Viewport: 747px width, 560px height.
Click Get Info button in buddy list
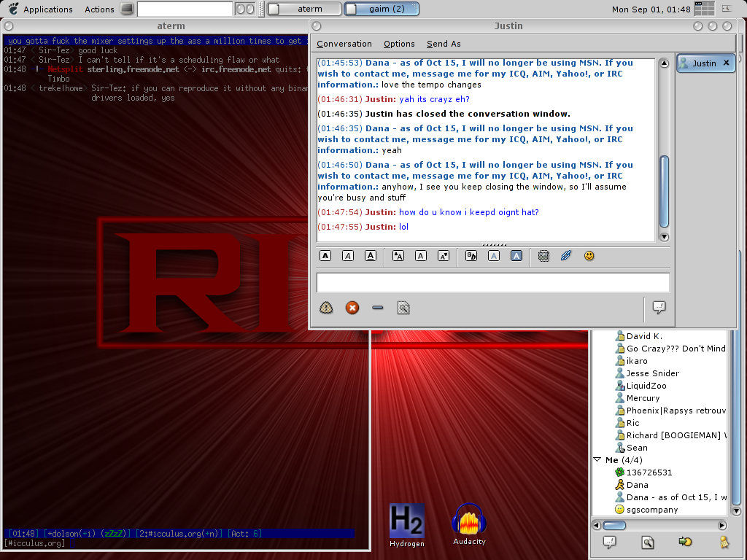(648, 542)
